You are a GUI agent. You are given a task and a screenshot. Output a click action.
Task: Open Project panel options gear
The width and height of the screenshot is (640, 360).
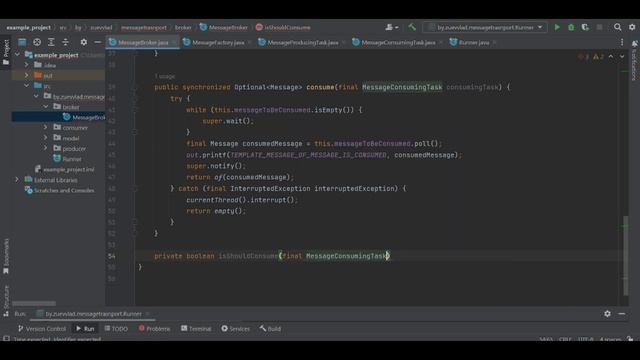[x=84, y=42]
